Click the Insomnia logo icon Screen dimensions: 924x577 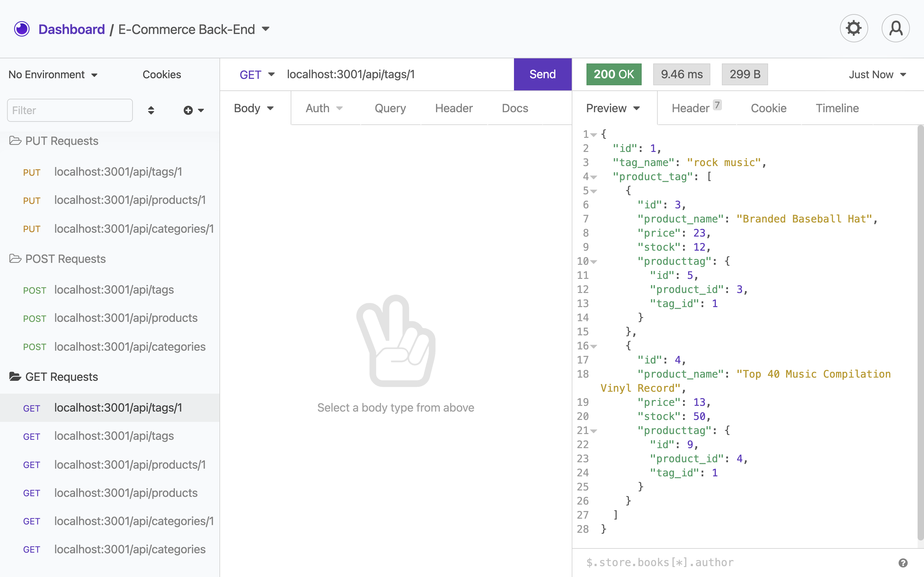(x=22, y=29)
